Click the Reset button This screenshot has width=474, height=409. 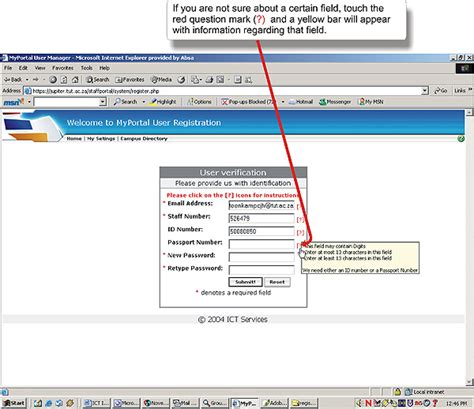[277, 282]
